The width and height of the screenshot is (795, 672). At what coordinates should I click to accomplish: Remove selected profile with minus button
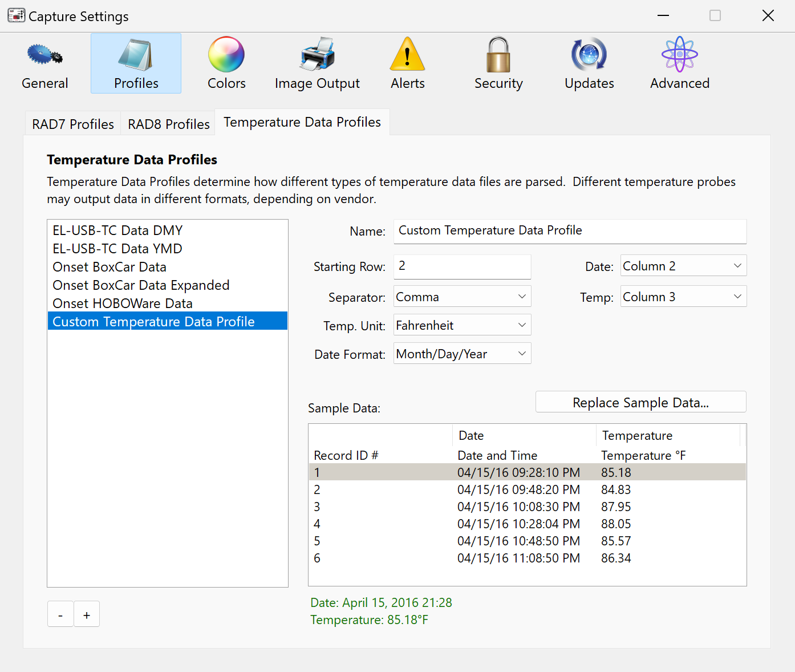click(x=60, y=614)
